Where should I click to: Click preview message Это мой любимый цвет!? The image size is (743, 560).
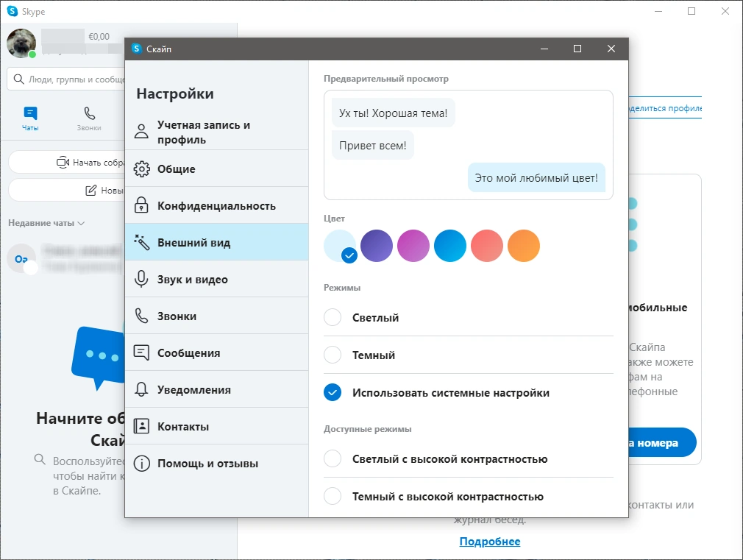(x=536, y=178)
